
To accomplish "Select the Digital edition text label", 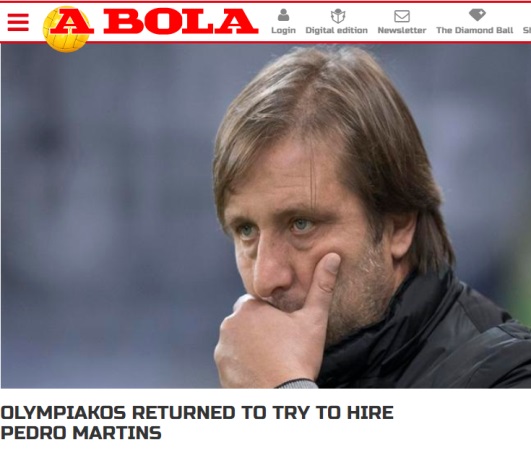I will pos(337,30).
